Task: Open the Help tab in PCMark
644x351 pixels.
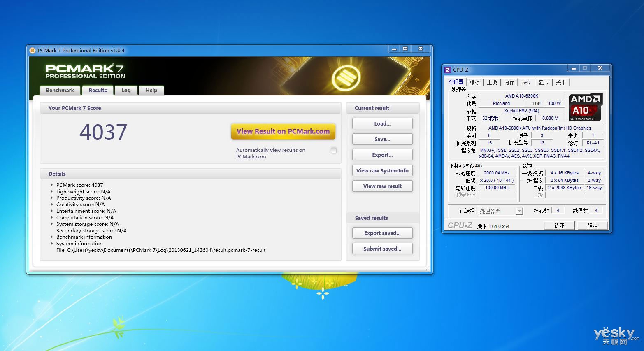Action: pos(151,91)
